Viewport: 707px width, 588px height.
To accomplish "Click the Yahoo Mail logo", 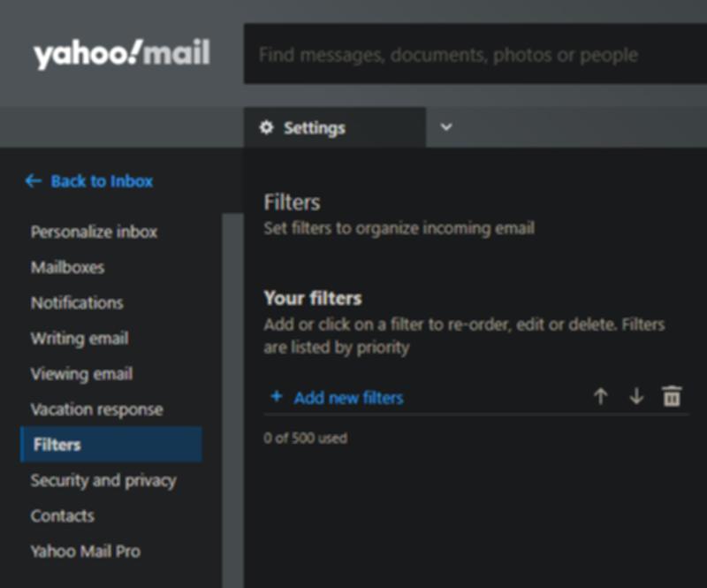I will 122,54.
